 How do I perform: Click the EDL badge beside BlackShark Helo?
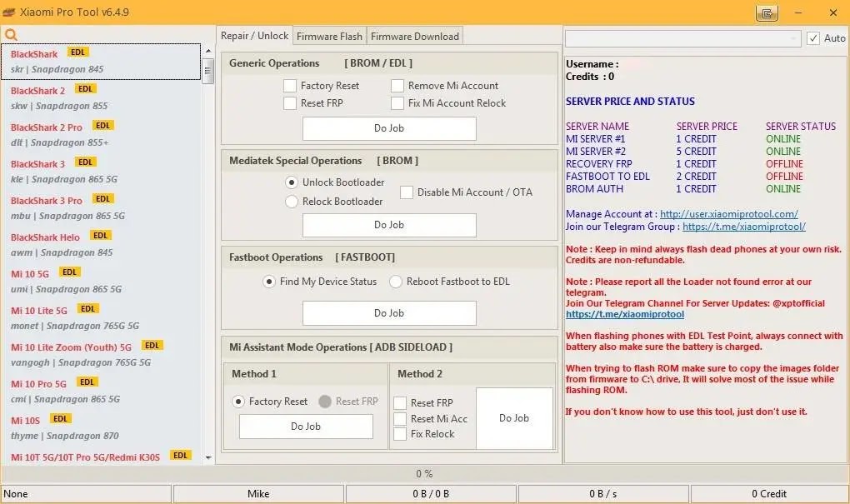(x=100, y=235)
